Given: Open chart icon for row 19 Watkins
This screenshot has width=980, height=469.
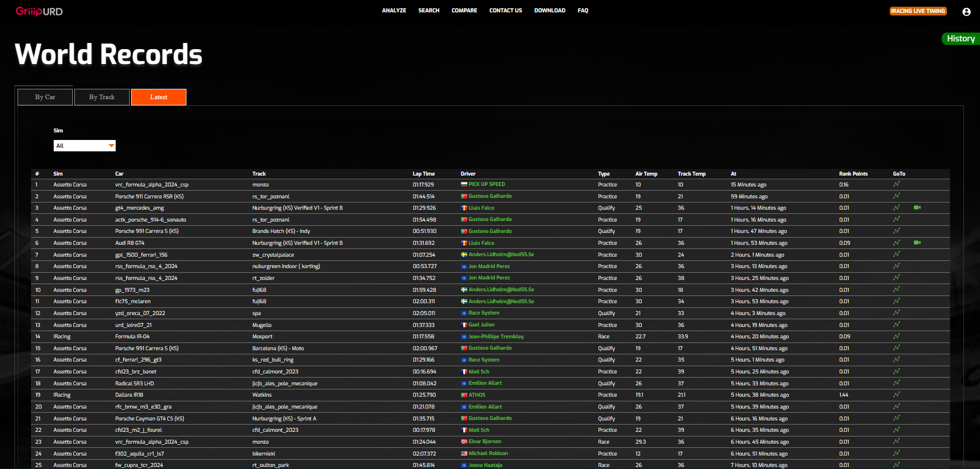Looking at the screenshot, I should [x=896, y=395].
